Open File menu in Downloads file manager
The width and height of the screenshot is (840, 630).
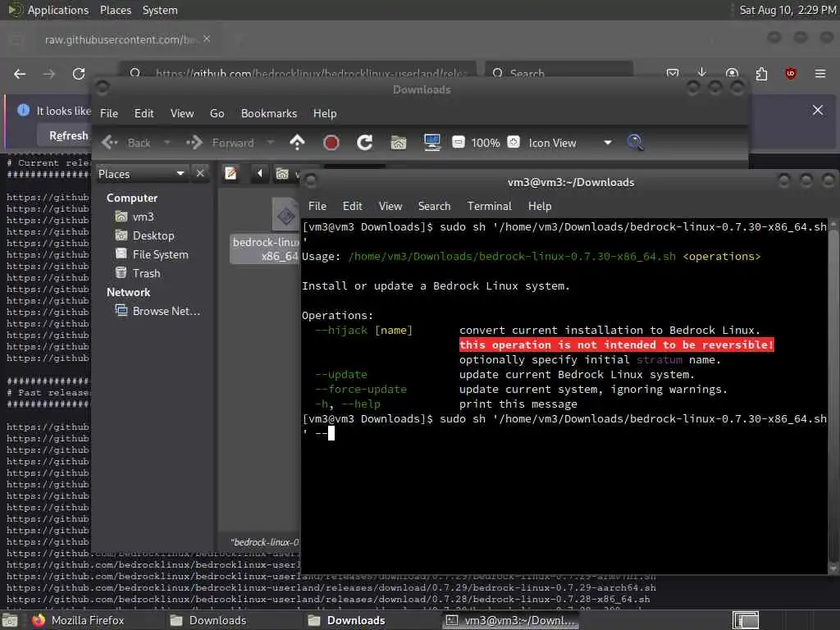109,113
